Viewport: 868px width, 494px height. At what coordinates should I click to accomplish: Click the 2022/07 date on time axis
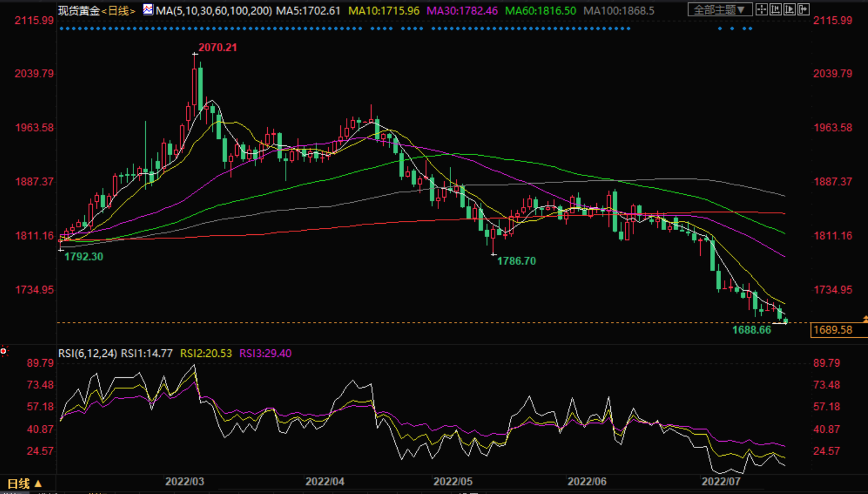point(721,482)
